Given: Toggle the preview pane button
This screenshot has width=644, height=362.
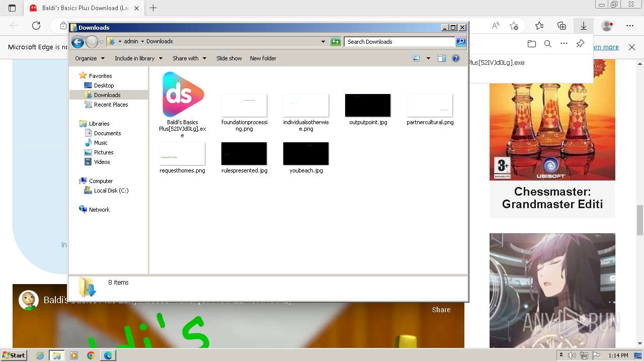Looking at the screenshot, I should pyautogui.click(x=442, y=58).
